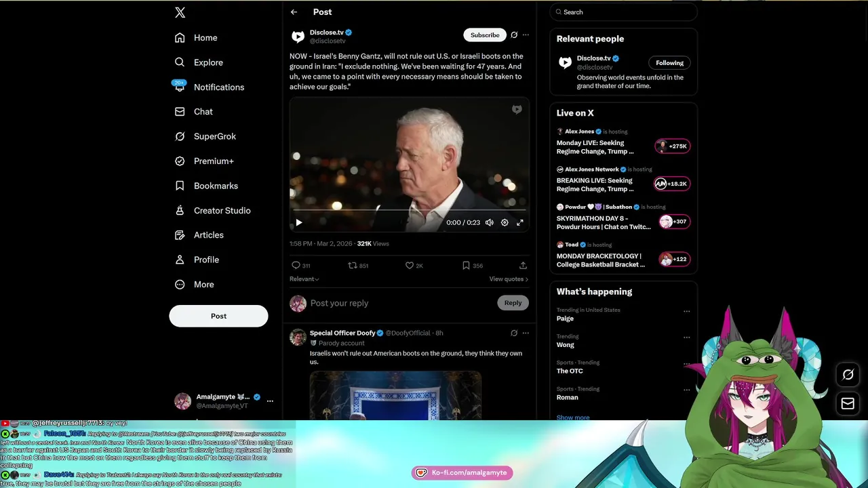Click Show more under What's happening
This screenshot has height=488, width=868.
(573, 418)
